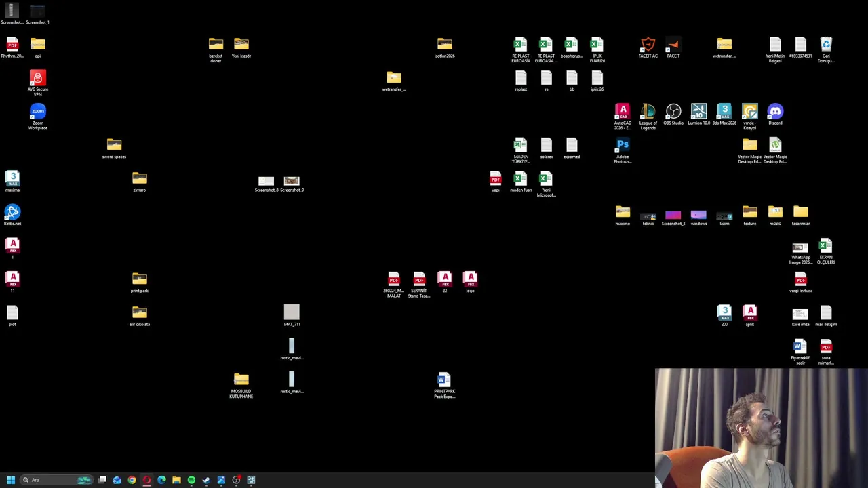Select vergi levhası PDF file
The width and height of the screenshot is (868, 488).
(801, 283)
